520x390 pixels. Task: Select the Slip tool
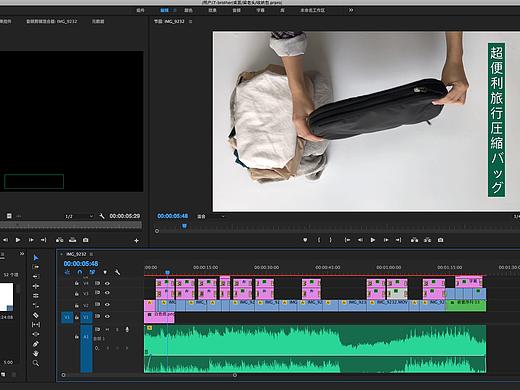(x=36, y=324)
